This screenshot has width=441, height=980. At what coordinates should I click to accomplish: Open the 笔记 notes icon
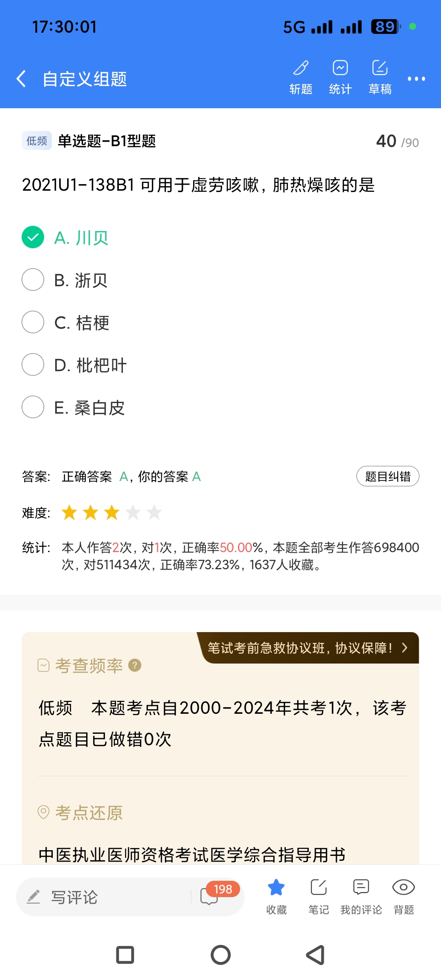pos(318,888)
